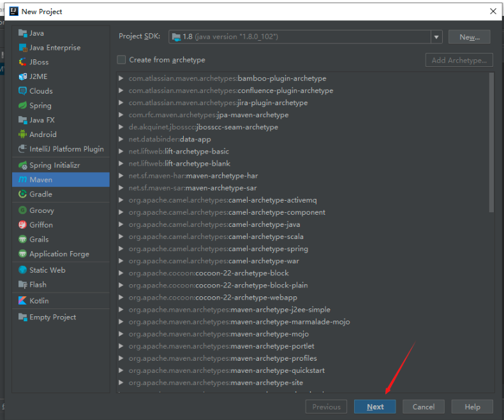The height and width of the screenshot is (420, 504).
Task: Expand jira-plugin-archetype node
Action: coord(121,103)
